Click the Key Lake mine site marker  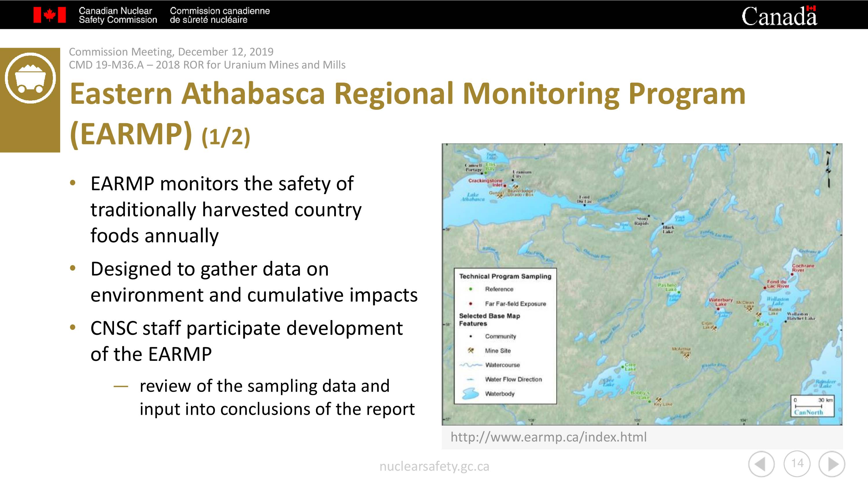click(659, 400)
